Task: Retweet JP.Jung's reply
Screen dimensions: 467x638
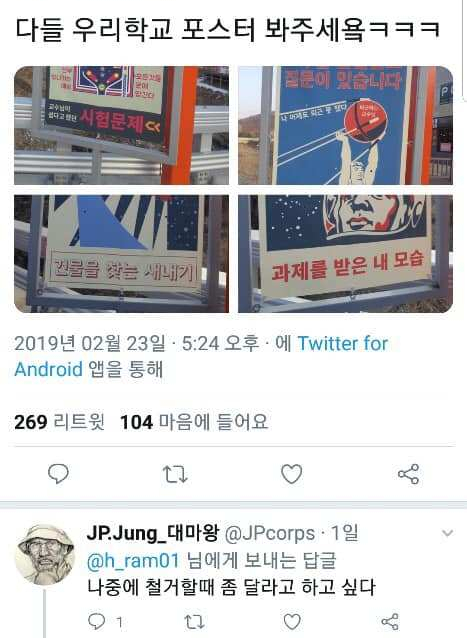Action: pos(194,621)
